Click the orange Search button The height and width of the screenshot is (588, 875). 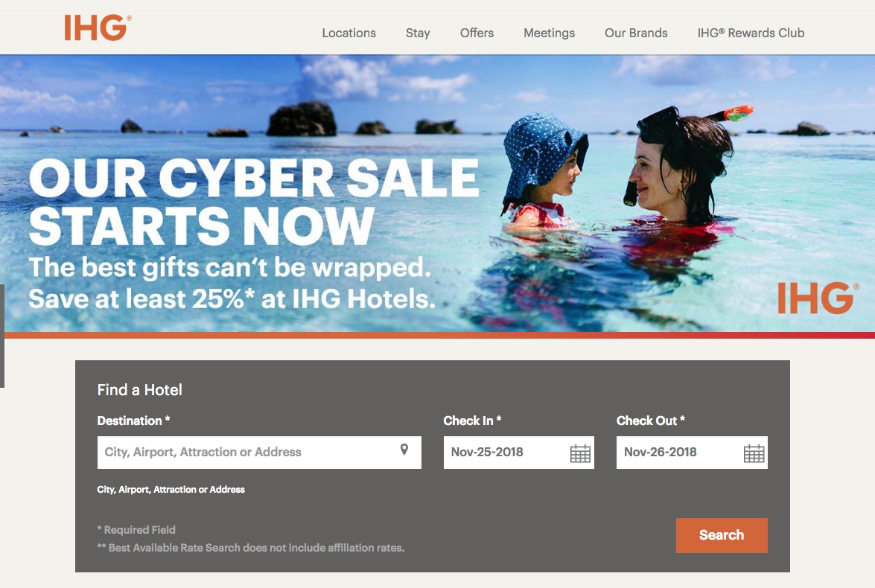(722, 535)
